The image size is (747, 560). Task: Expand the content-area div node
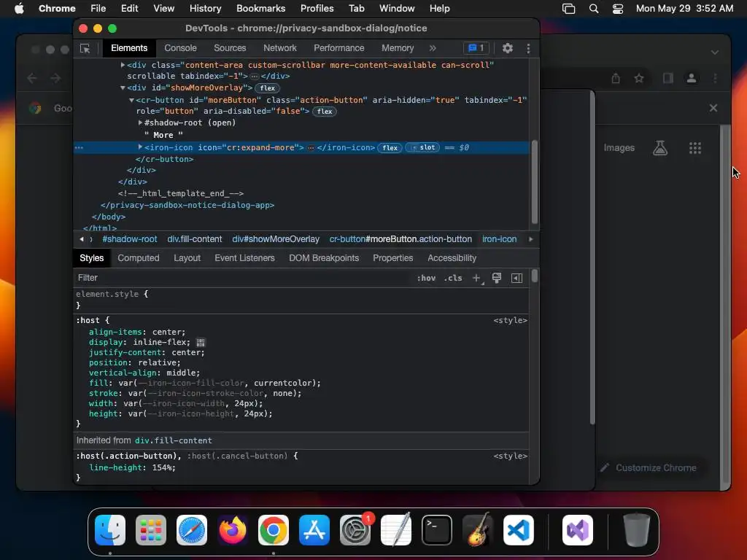tap(123, 65)
